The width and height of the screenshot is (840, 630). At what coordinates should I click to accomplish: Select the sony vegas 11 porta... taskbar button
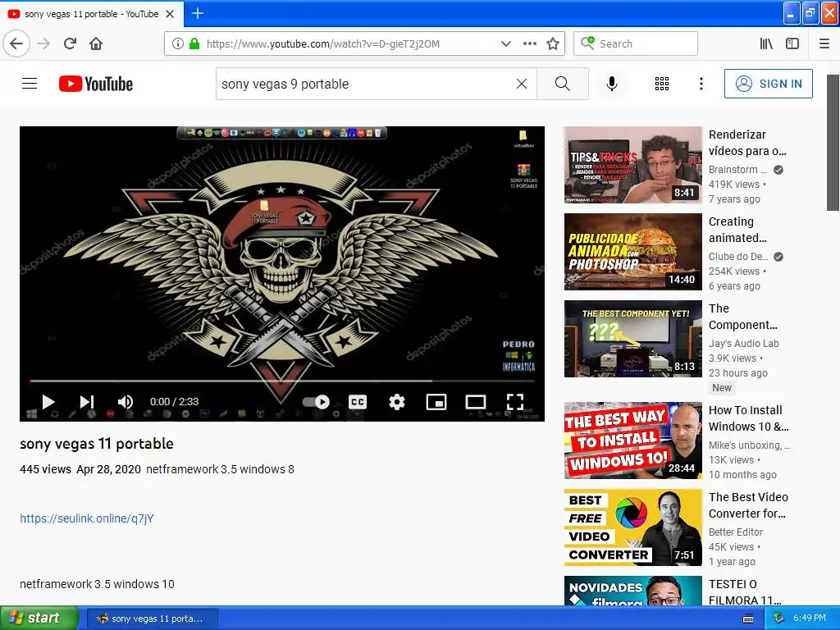[x=152, y=619]
